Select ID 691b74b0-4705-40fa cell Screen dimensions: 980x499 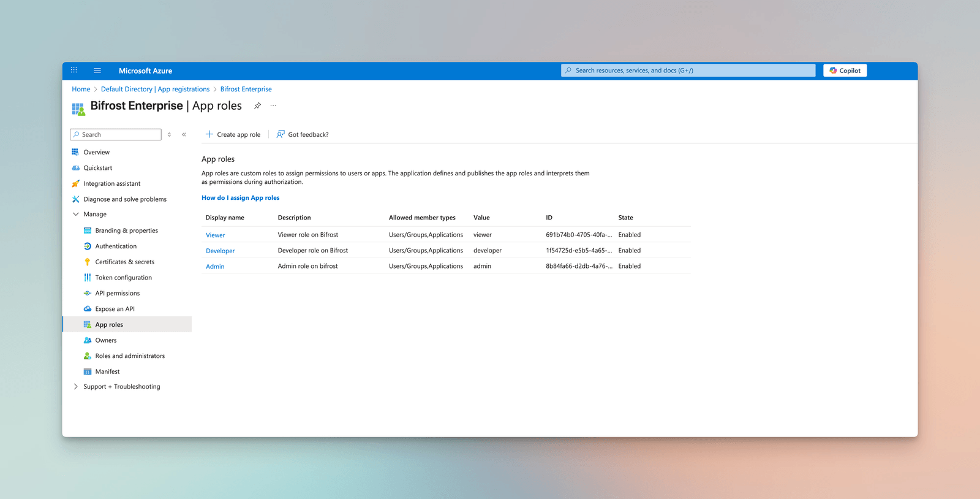(x=579, y=235)
